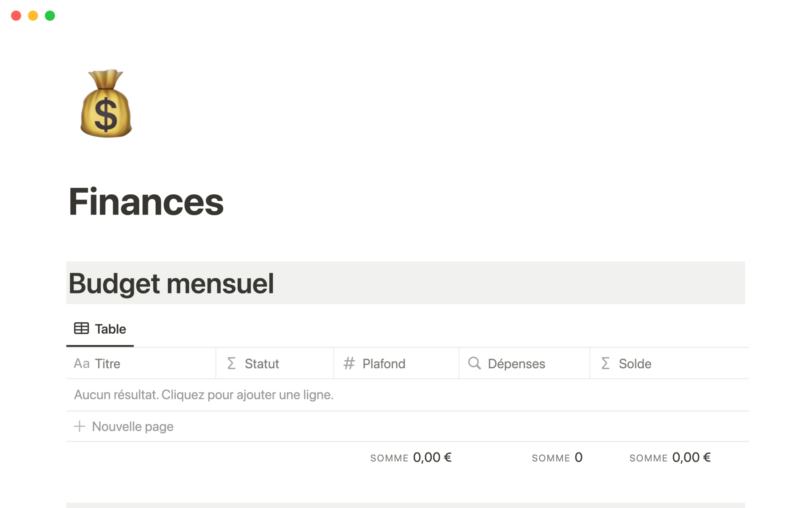Click the magnifier icon next to Dépenses
The image size is (812, 508).
(474, 363)
